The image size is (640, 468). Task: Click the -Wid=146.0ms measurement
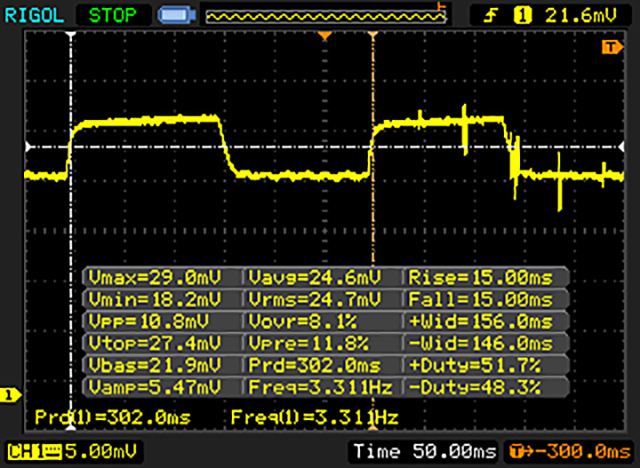(481, 343)
